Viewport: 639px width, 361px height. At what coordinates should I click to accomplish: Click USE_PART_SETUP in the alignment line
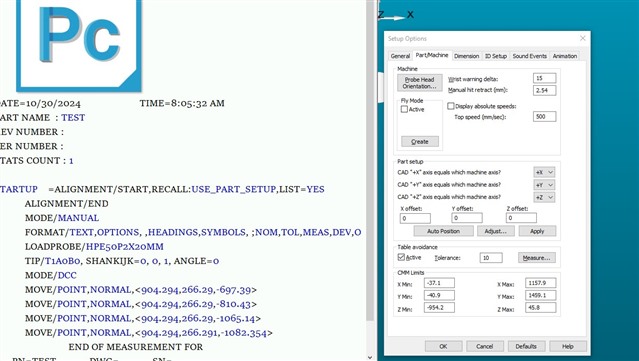pos(234,189)
